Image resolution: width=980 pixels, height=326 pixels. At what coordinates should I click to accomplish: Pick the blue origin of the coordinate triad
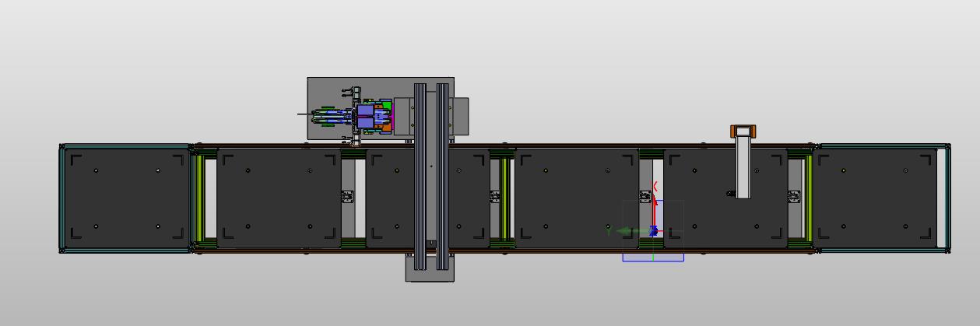(x=654, y=231)
